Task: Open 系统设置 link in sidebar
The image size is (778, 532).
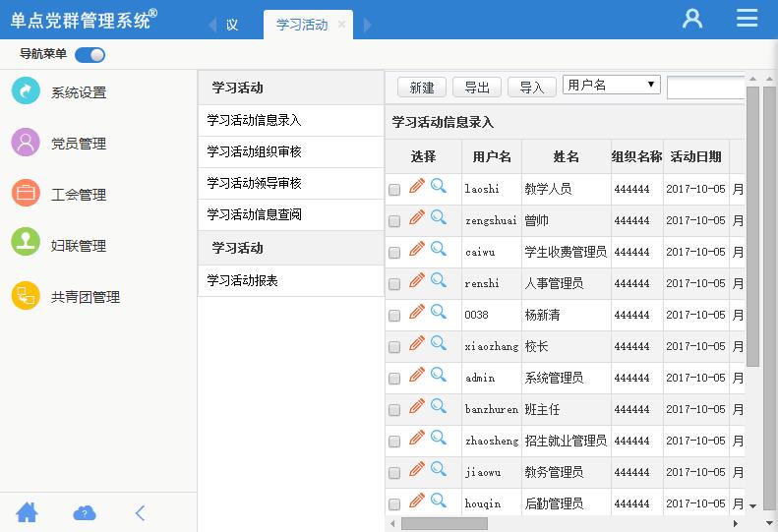Action: pos(79,92)
